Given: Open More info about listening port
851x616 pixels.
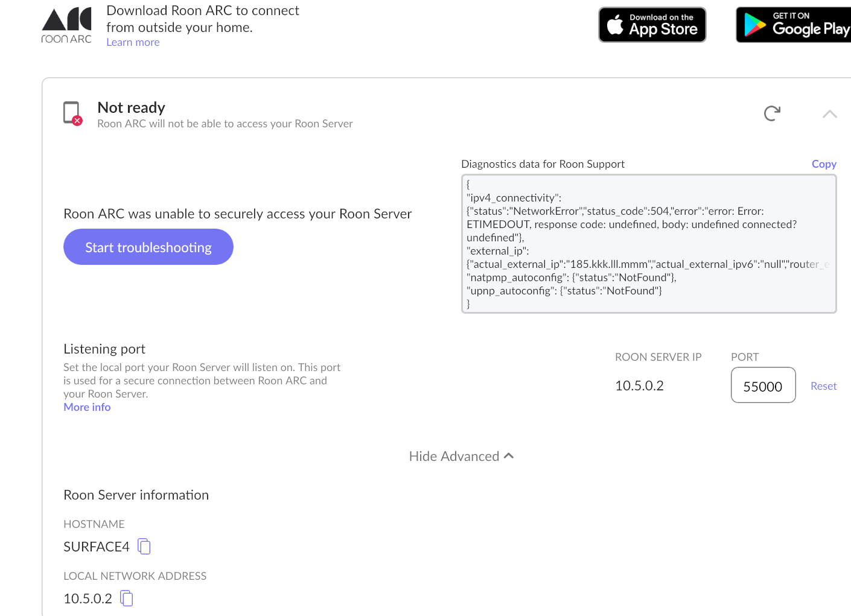Looking at the screenshot, I should [x=87, y=407].
